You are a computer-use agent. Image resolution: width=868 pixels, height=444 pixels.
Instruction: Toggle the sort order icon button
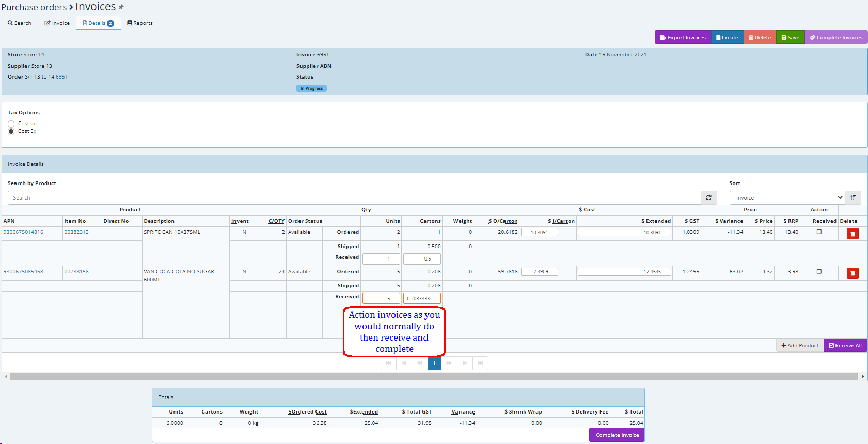(853, 198)
